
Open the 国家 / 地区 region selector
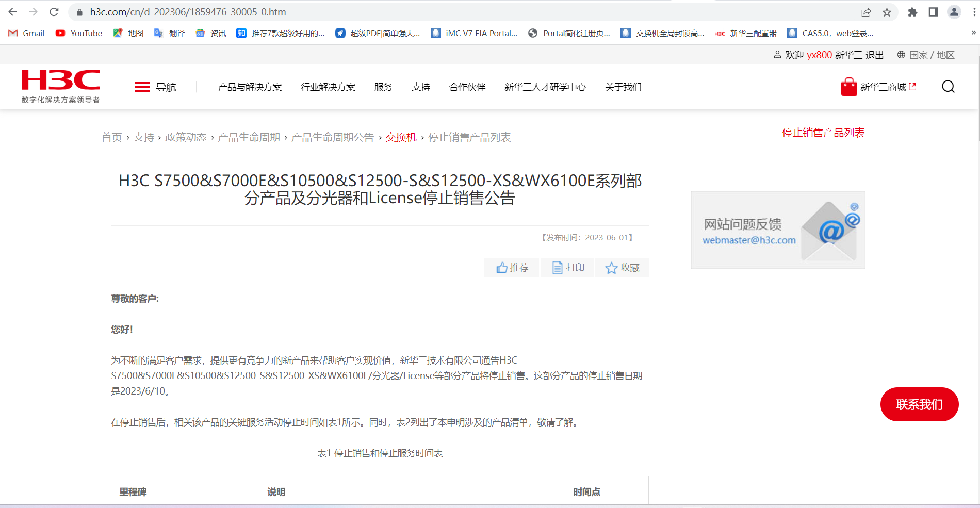click(x=926, y=55)
